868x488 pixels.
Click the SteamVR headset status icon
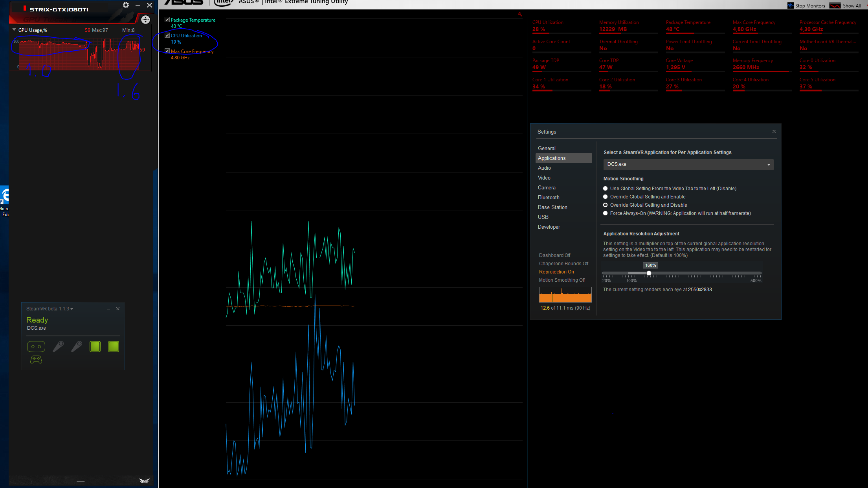pyautogui.click(x=36, y=347)
